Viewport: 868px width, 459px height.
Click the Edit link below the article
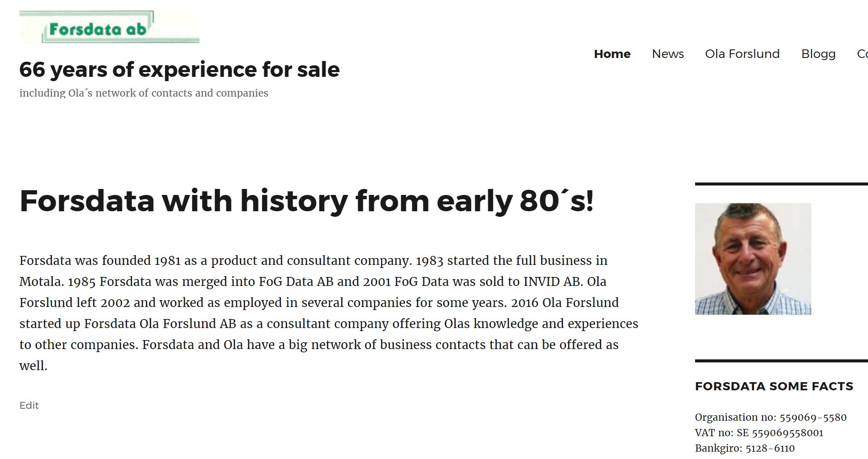(29, 405)
